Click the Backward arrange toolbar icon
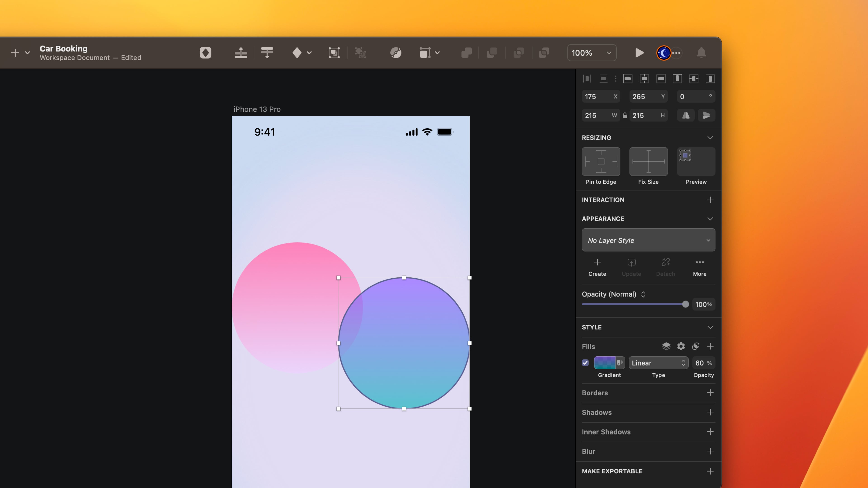868x488 pixels. click(267, 53)
